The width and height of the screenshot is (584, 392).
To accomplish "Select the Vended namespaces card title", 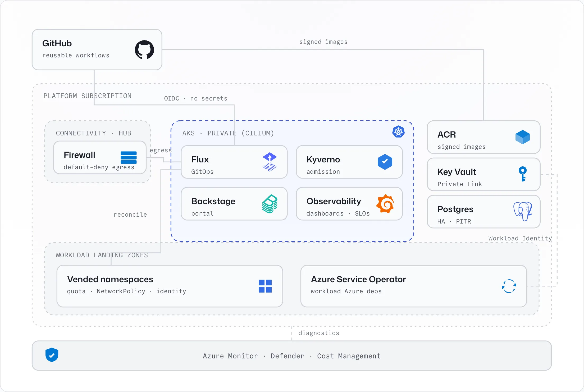I will (x=110, y=279).
